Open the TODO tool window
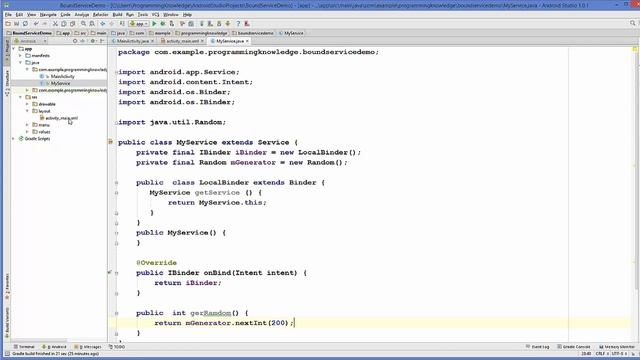Screen dimensions: 640x360 click(x=117, y=347)
